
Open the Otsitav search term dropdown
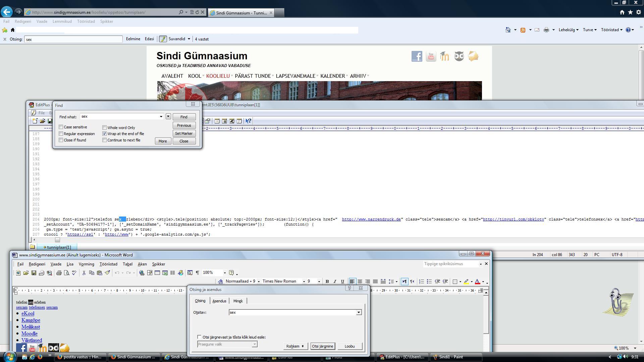coord(359,312)
